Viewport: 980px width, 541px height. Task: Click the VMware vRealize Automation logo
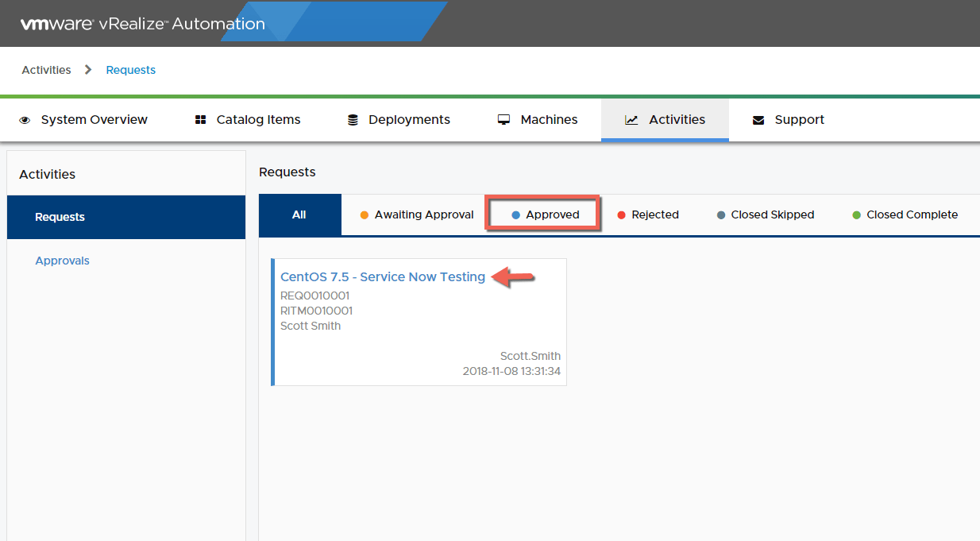(143, 24)
